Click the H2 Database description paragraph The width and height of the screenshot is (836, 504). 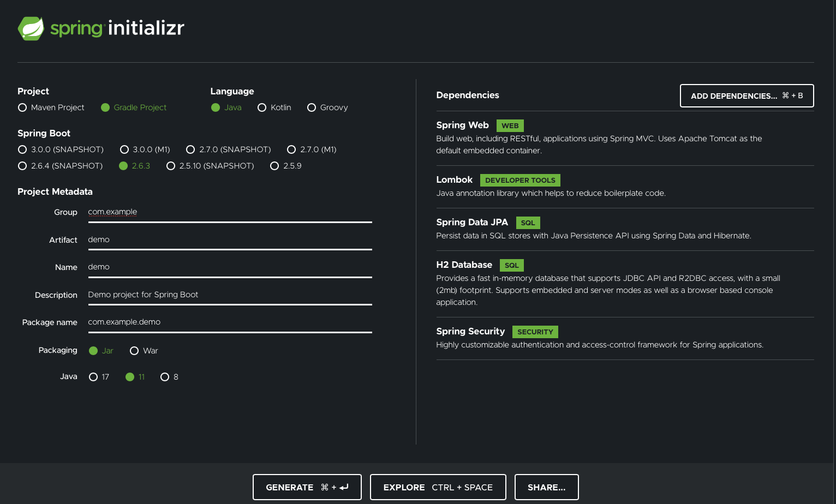coord(608,290)
